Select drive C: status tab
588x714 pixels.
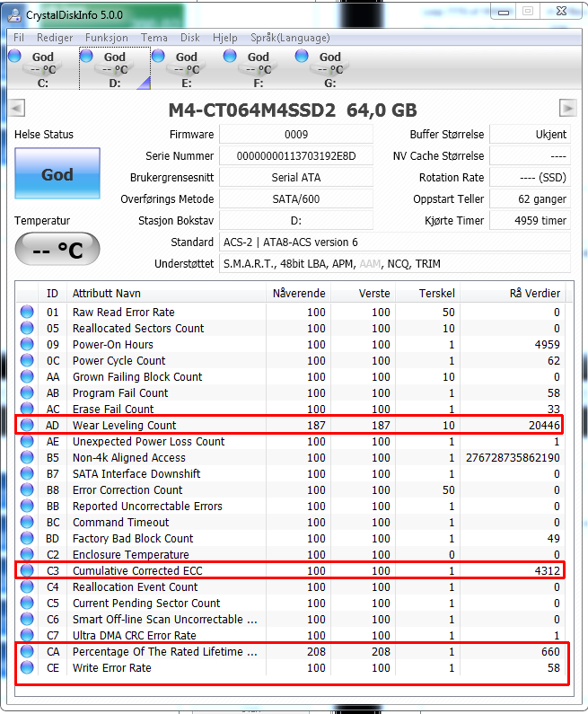[43, 69]
